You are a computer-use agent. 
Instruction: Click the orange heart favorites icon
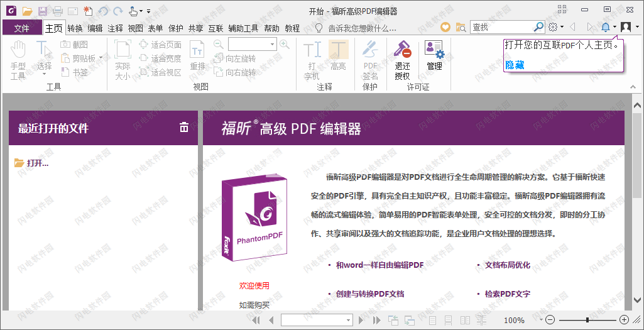[445, 28]
